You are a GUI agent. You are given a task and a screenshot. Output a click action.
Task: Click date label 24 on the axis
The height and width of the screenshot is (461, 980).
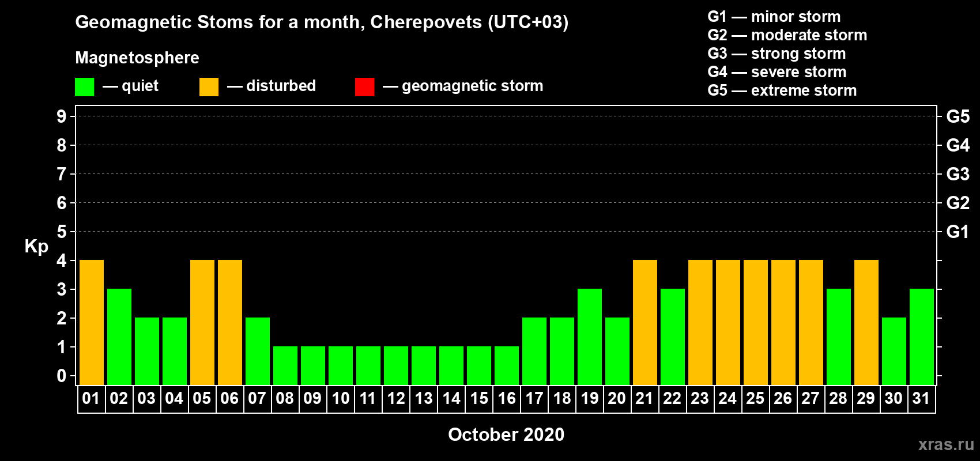pos(728,398)
